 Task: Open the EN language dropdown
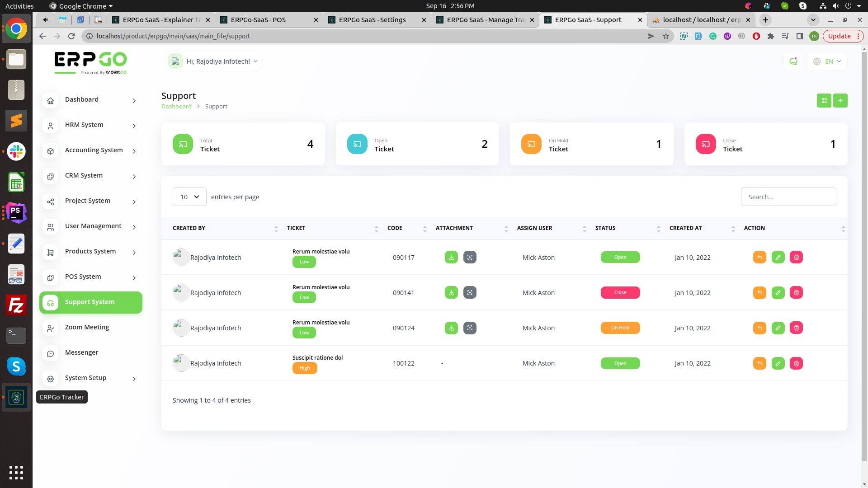pyautogui.click(x=827, y=61)
